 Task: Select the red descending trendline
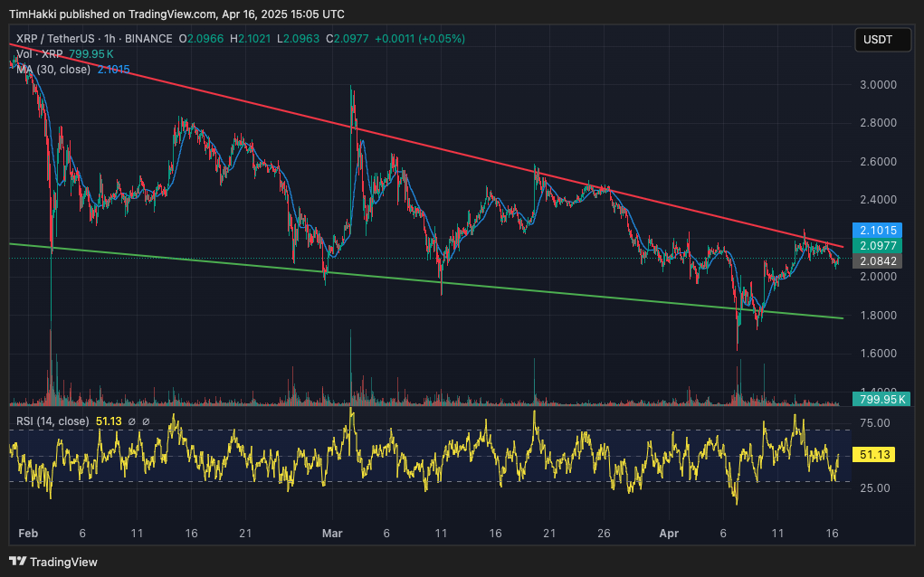pyautogui.click(x=452, y=145)
